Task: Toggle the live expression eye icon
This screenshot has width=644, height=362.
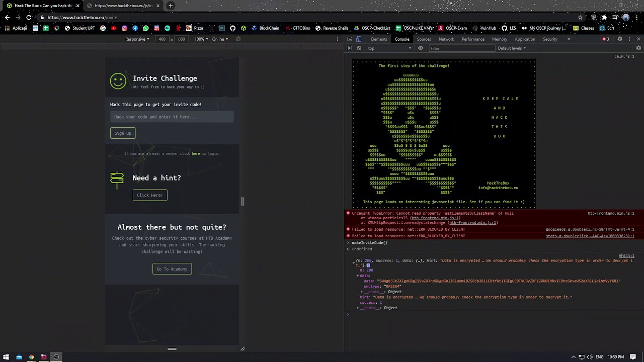Action: click(421, 48)
